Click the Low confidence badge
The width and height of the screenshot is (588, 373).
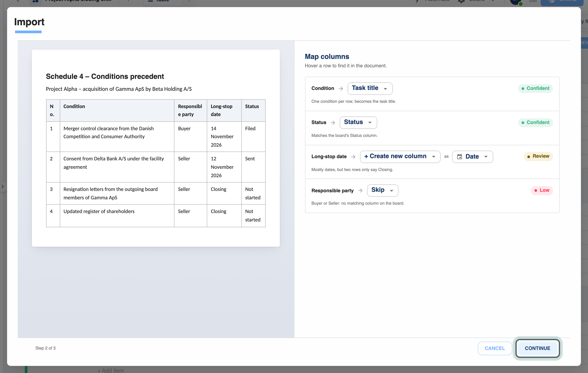(542, 190)
